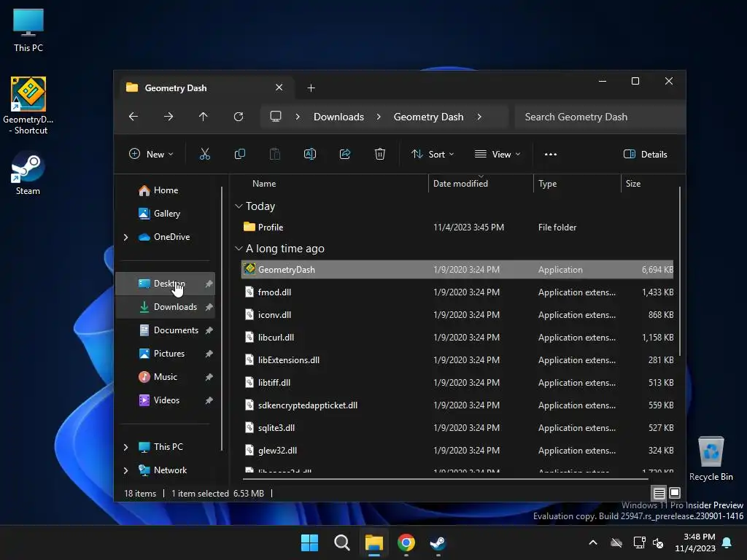747x560 pixels.
Task: Open Videos in navigation pane
Action: pos(166,400)
